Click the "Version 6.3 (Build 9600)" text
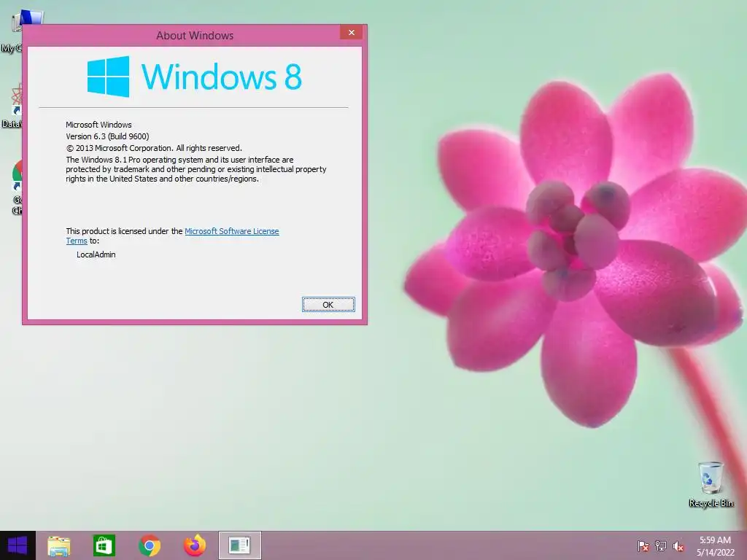Viewport: 747px width, 560px height. click(107, 136)
